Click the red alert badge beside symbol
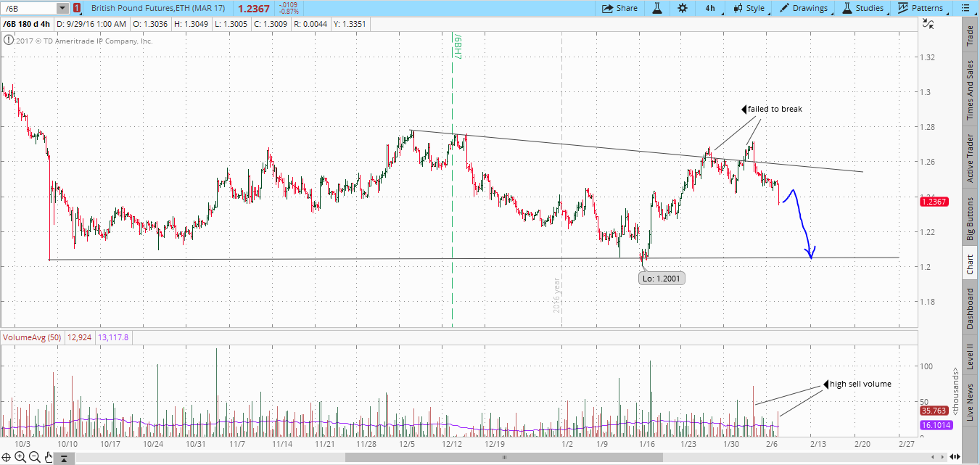The width and height of the screenshot is (980, 465). tap(77, 8)
